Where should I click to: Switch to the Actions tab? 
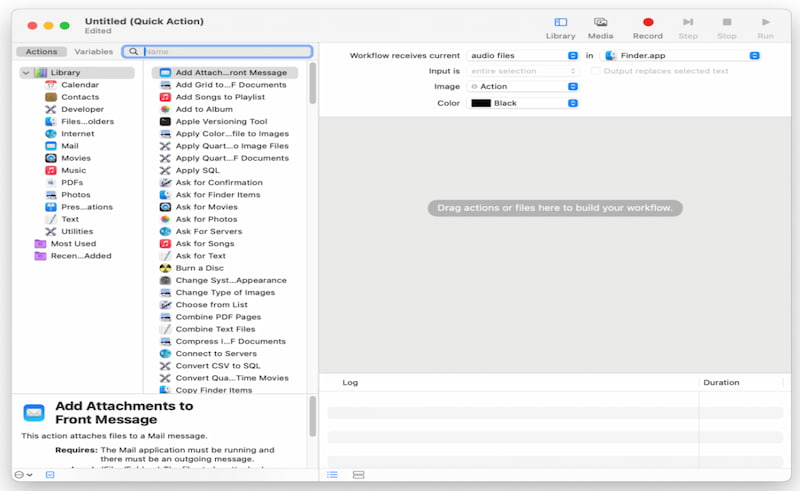click(x=41, y=52)
